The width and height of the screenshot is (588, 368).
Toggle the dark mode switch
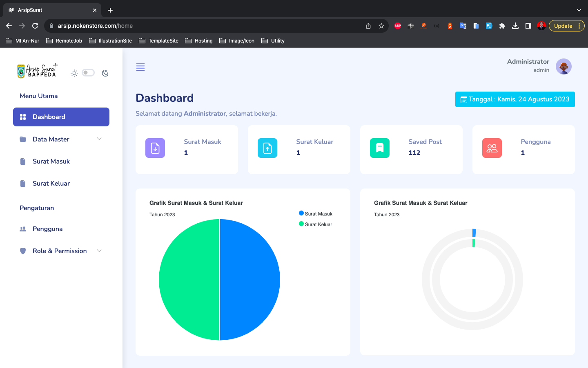coord(88,73)
